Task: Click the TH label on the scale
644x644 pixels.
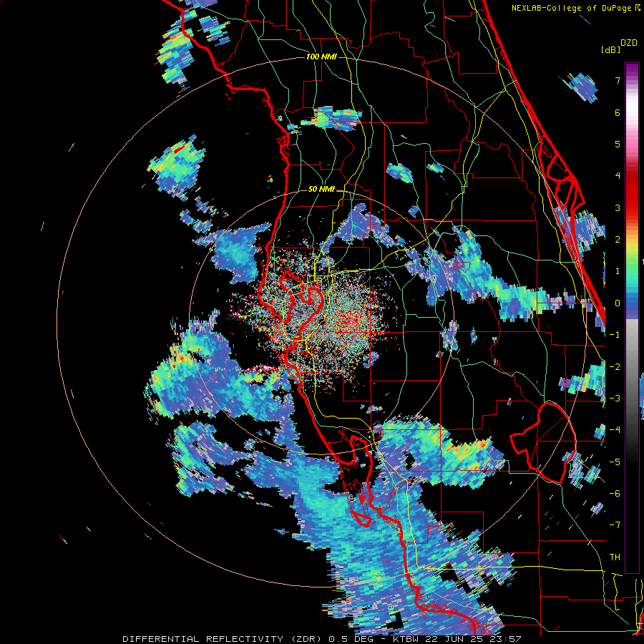Action: 615,557
